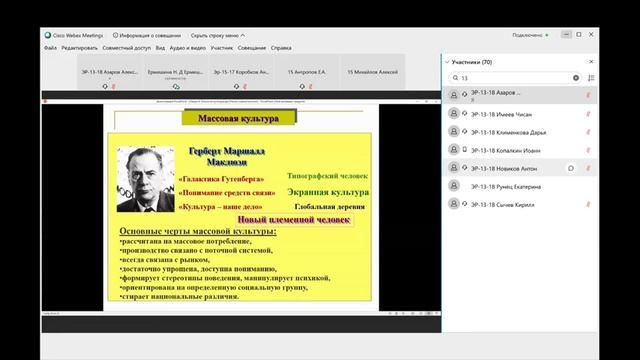This screenshot has height=360, width=640.
Task: Select participant ЭР-13-18 Имеев Чисан
Action: [x=520, y=114]
